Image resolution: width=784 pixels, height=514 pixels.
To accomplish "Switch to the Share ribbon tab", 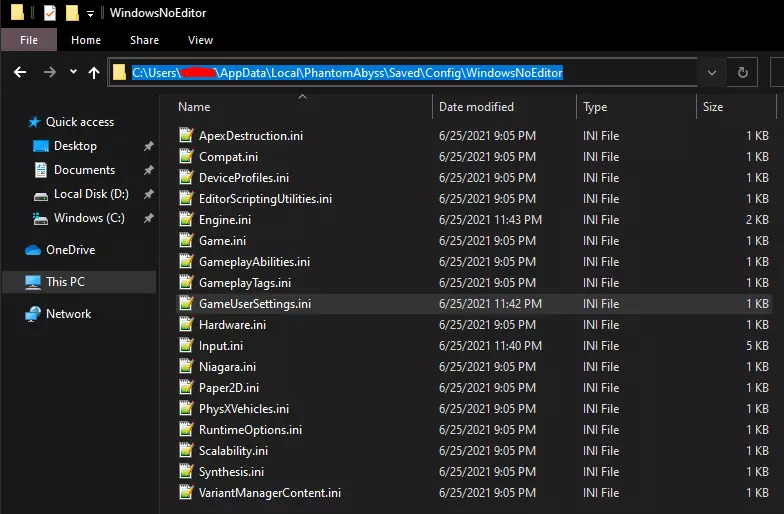I will [x=144, y=40].
